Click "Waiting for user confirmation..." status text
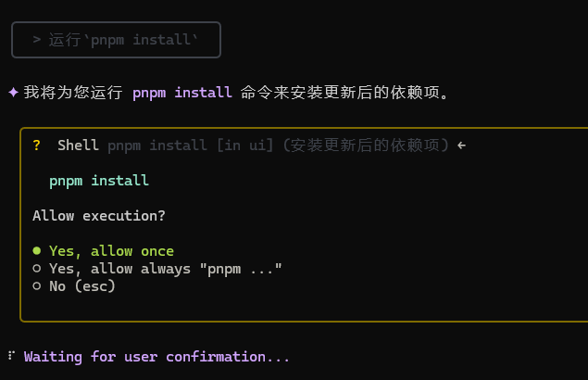Viewport: 588px width, 380px height. point(156,356)
